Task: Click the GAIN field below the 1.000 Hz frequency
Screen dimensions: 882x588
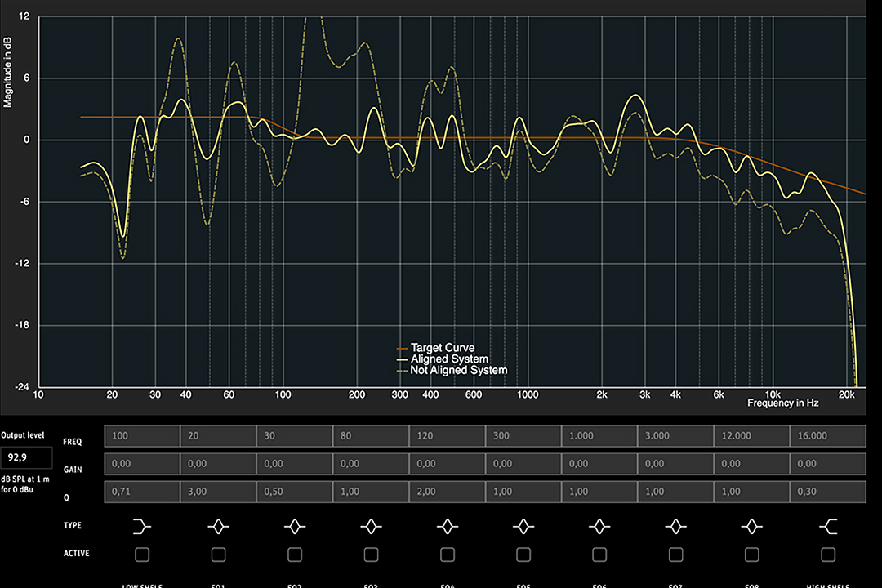Action: [599, 464]
